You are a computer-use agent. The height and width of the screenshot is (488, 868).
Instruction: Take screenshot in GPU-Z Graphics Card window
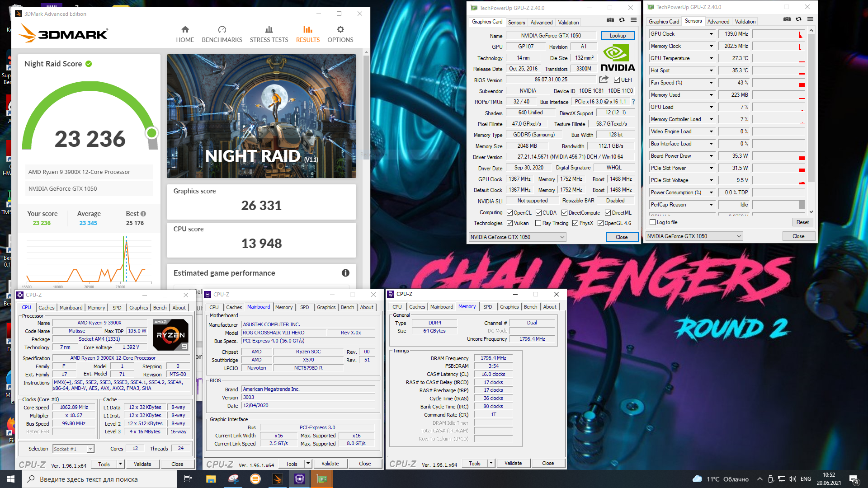click(610, 20)
